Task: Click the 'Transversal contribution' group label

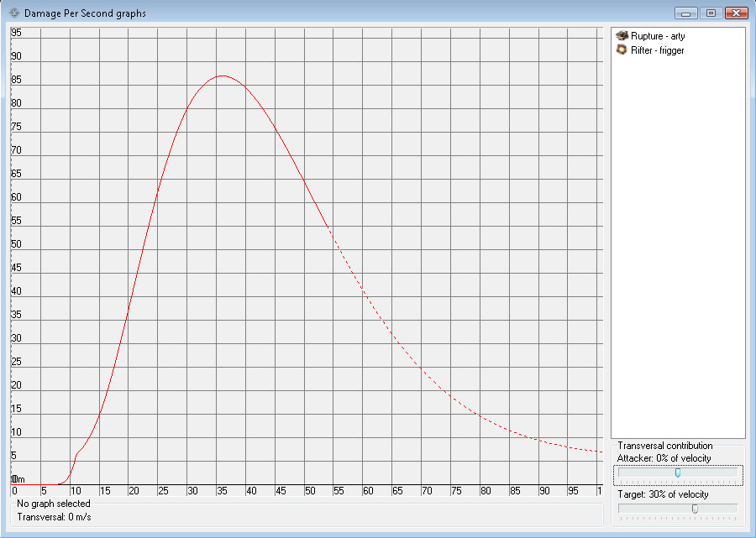Action: 664,446
